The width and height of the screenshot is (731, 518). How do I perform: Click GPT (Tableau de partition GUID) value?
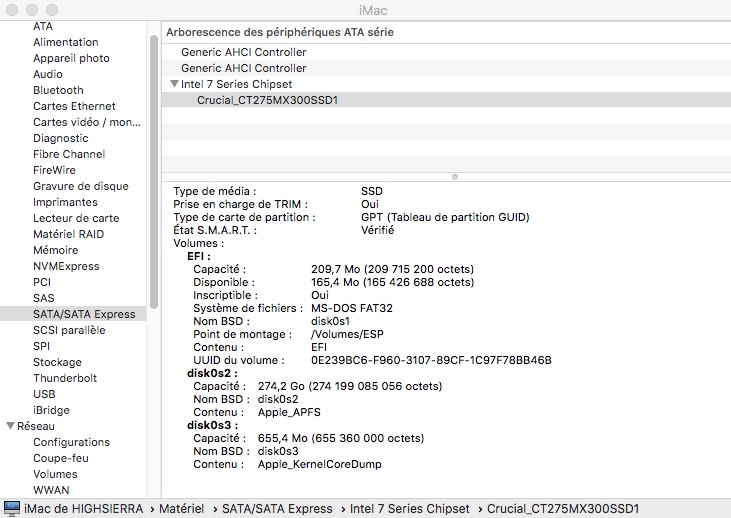pos(445,217)
